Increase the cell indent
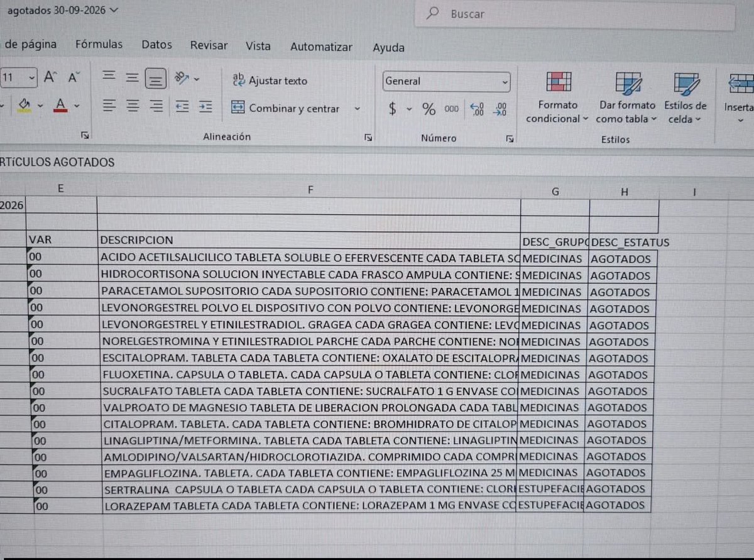Viewport: 754px width, 560px height. click(x=205, y=106)
